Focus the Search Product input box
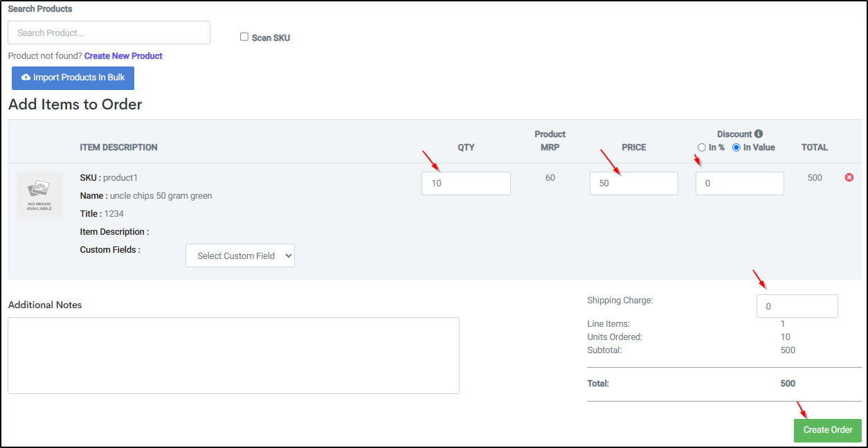868x448 pixels. pos(109,33)
